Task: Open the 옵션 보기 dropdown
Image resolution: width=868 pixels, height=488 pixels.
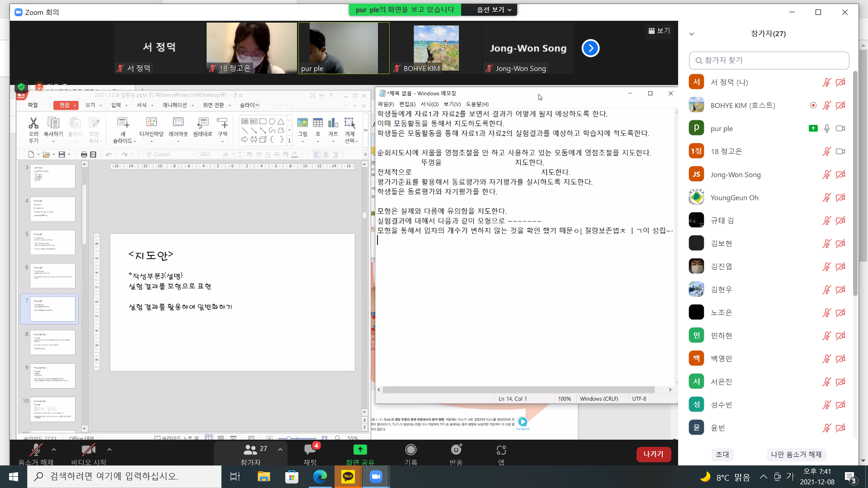Action: (494, 9)
